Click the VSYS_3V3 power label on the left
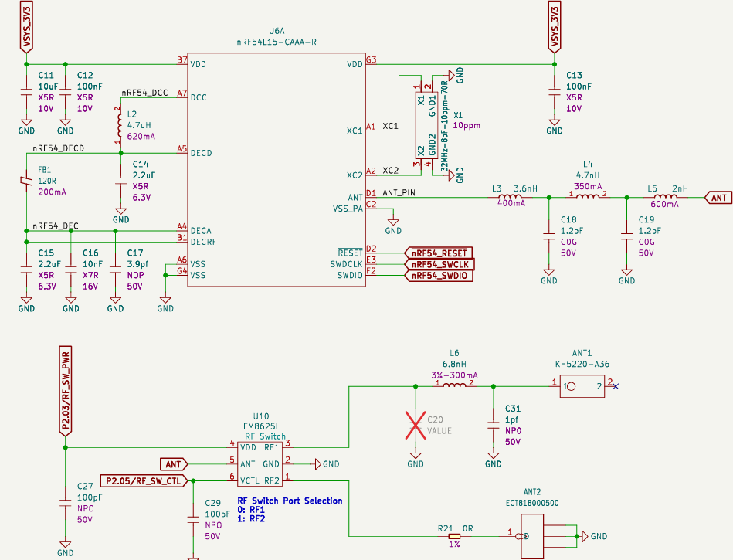The width and height of the screenshot is (733, 560). coord(26,27)
